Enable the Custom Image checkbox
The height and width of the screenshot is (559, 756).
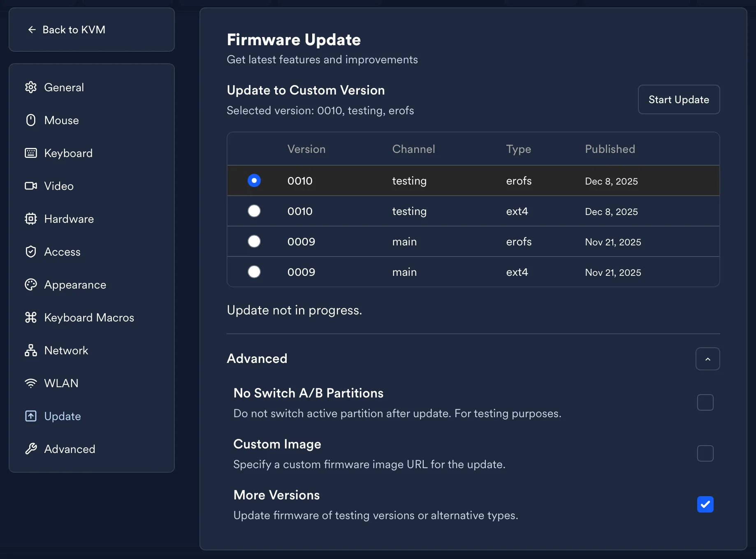705,453
